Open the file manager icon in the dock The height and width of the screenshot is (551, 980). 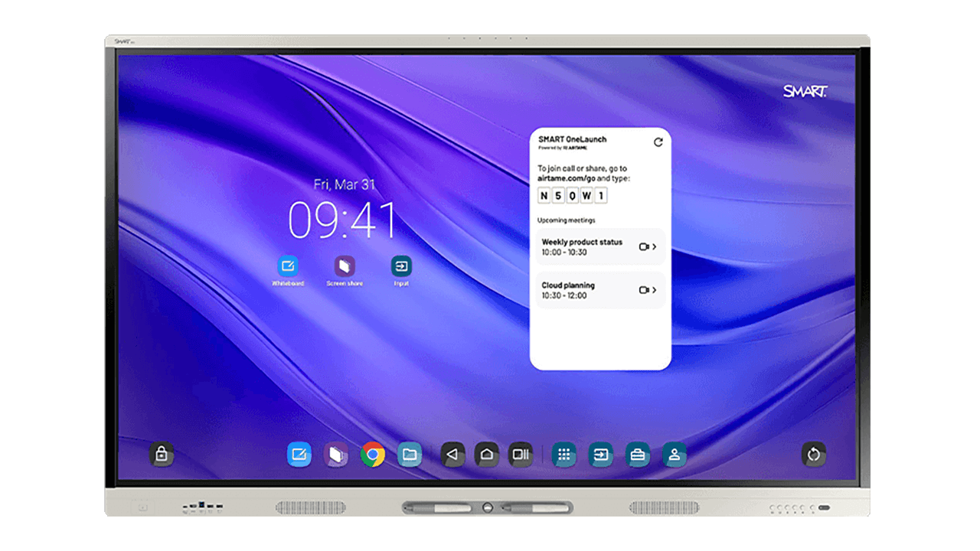pos(410,454)
